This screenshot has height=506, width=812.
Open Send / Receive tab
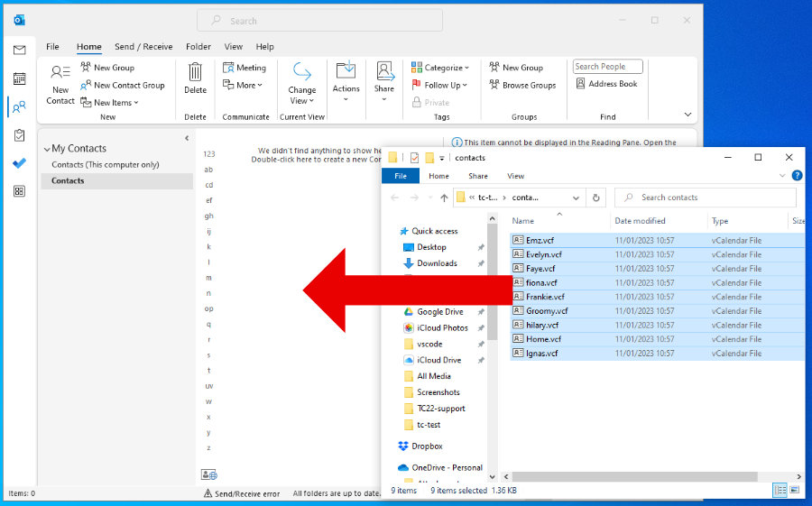[143, 47]
